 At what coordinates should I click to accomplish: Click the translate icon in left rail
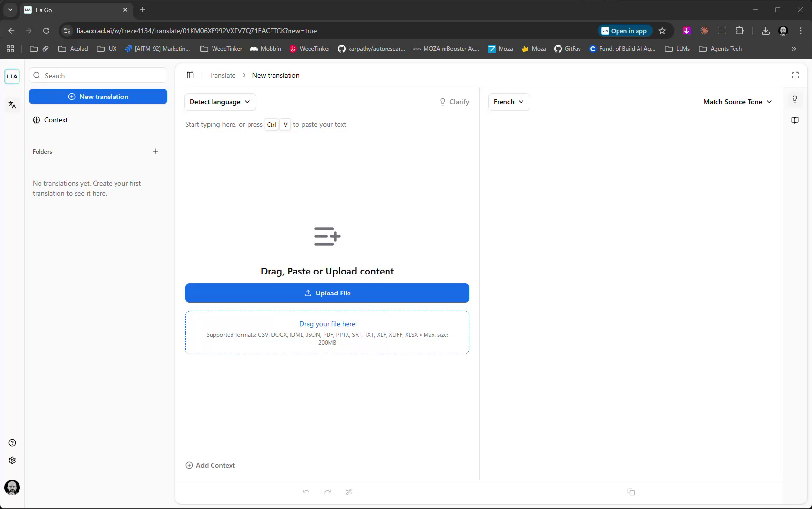pos(12,105)
